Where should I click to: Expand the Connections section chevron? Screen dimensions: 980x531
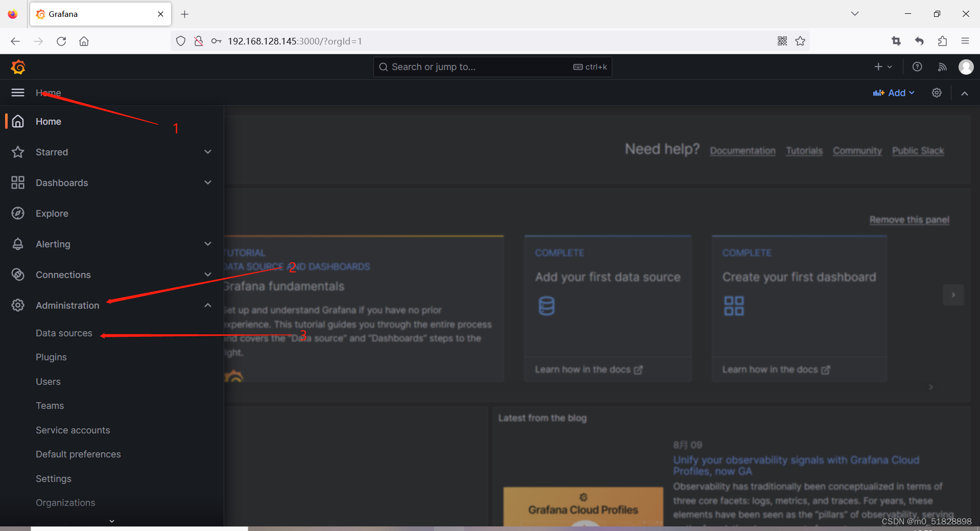[208, 274]
